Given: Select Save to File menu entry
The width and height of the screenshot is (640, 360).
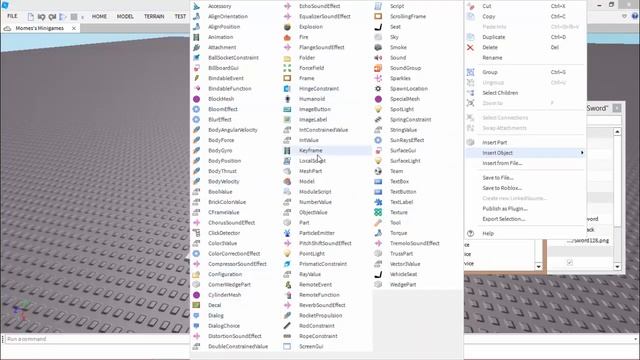Looking at the screenshot, I should click(x=498, y=178).
